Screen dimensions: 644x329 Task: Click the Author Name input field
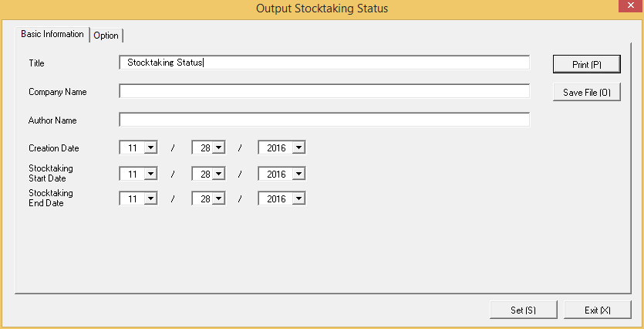(324, 120)
